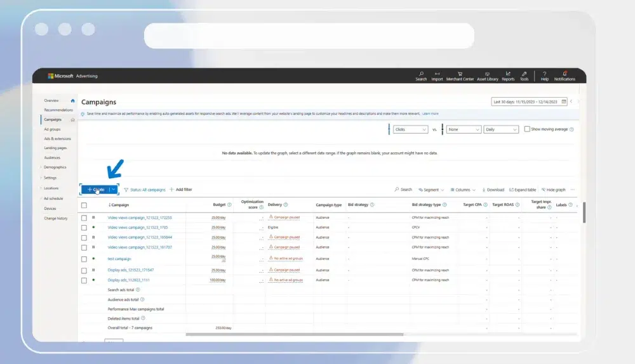
Task: Open Overview in the sidebar
Action: 51,101
